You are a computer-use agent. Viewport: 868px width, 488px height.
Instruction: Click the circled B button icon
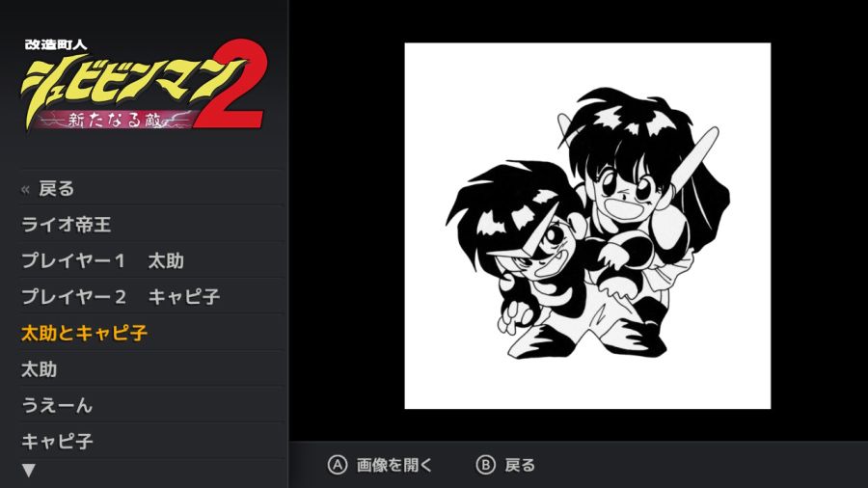point(485,465)
